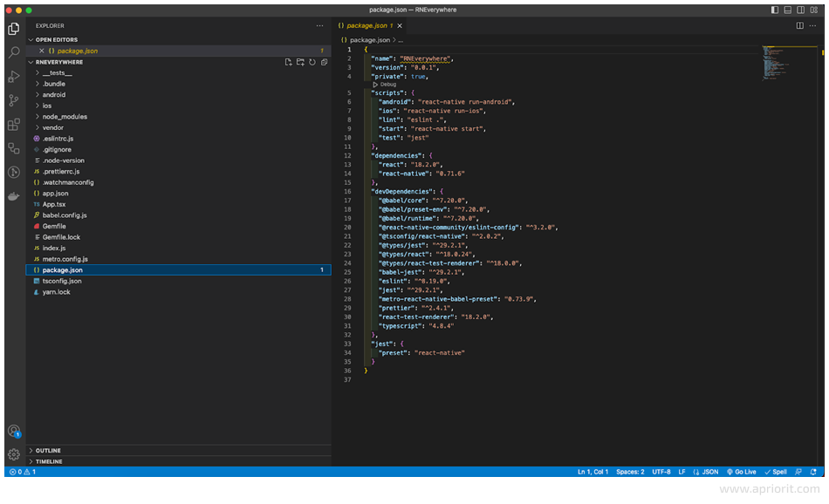Open .gitignore from the explorer
The image size is (829, 504).
[179, 149]
